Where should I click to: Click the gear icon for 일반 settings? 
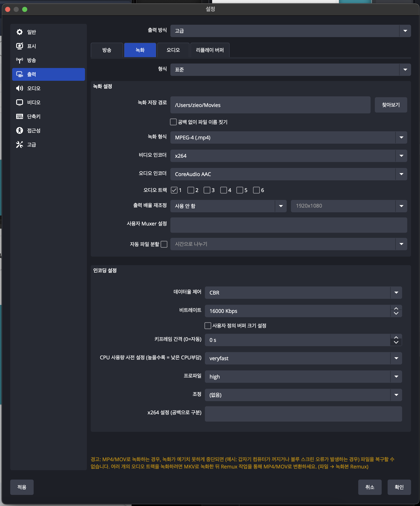[x=20, y=32]
